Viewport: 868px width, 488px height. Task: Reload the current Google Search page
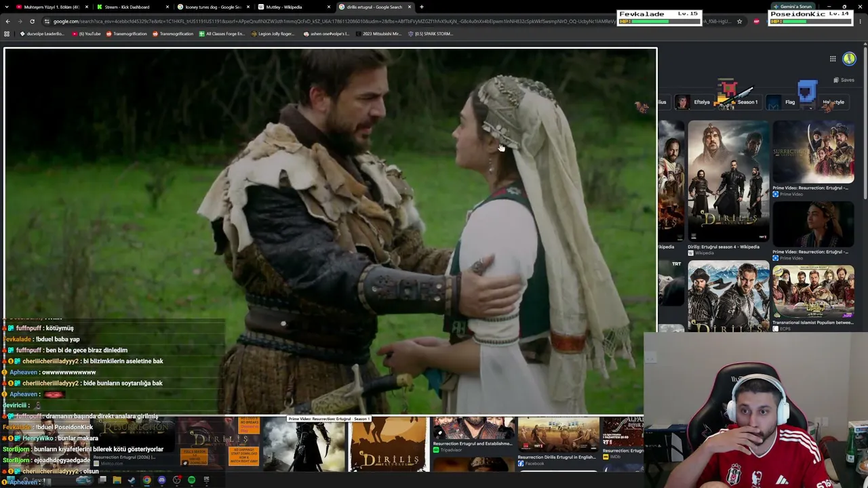pyautogui.click(x=32, y=21)
